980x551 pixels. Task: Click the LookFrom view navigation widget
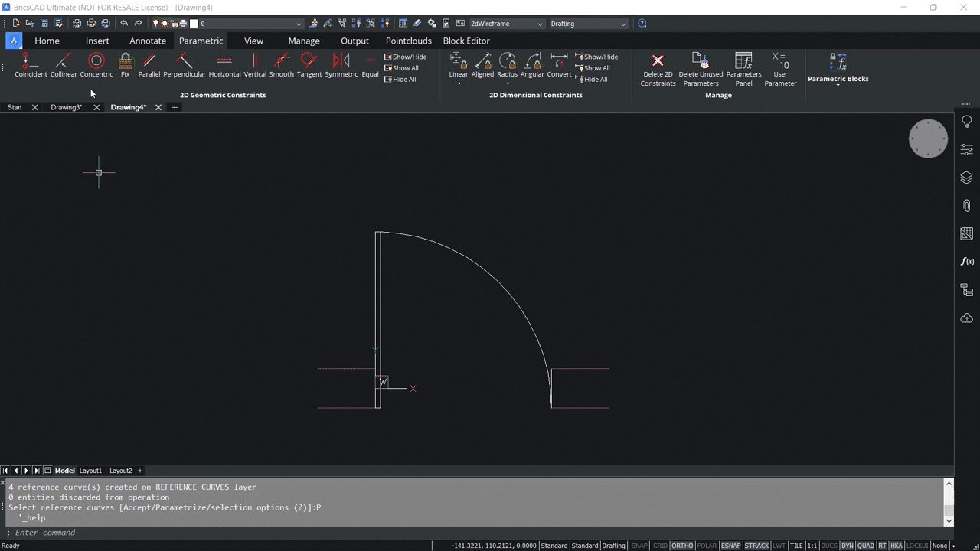coord(928,139)
